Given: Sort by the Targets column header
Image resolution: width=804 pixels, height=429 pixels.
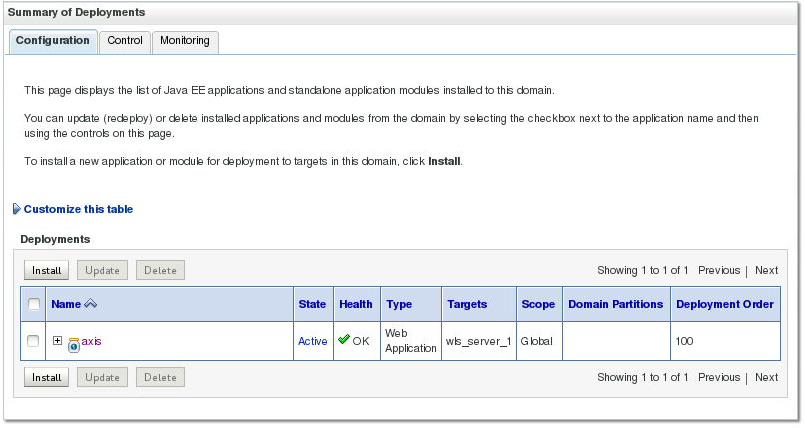Looking at the screenshot, I should tap(467, 304).
